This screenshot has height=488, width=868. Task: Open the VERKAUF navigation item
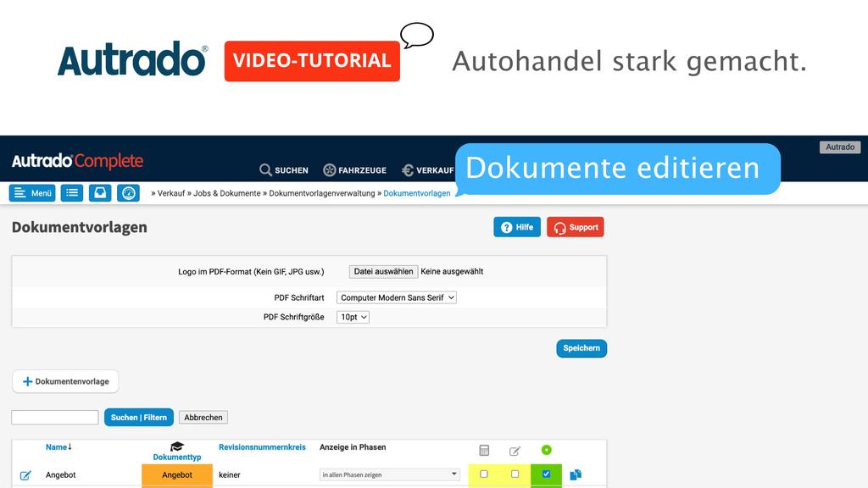(428, 169)
